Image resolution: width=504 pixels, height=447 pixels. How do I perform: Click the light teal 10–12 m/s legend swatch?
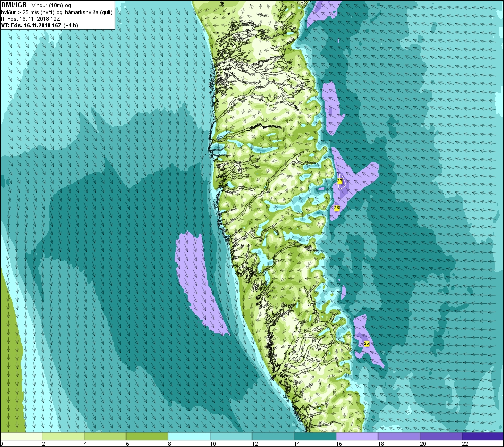tap(231, 436)
